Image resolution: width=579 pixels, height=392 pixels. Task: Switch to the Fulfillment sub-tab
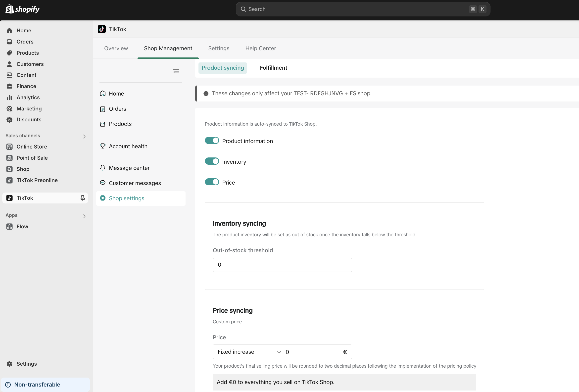click(x=274, y=68)
